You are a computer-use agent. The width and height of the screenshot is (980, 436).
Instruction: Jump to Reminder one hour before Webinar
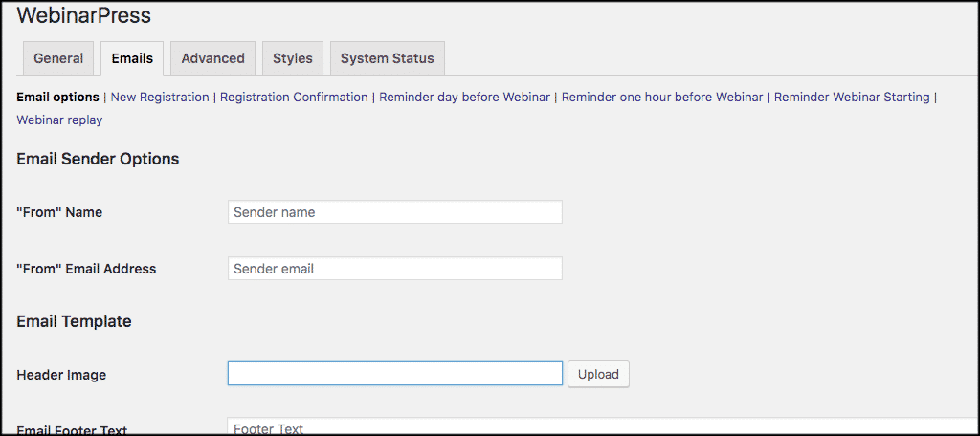coord(662,97)
